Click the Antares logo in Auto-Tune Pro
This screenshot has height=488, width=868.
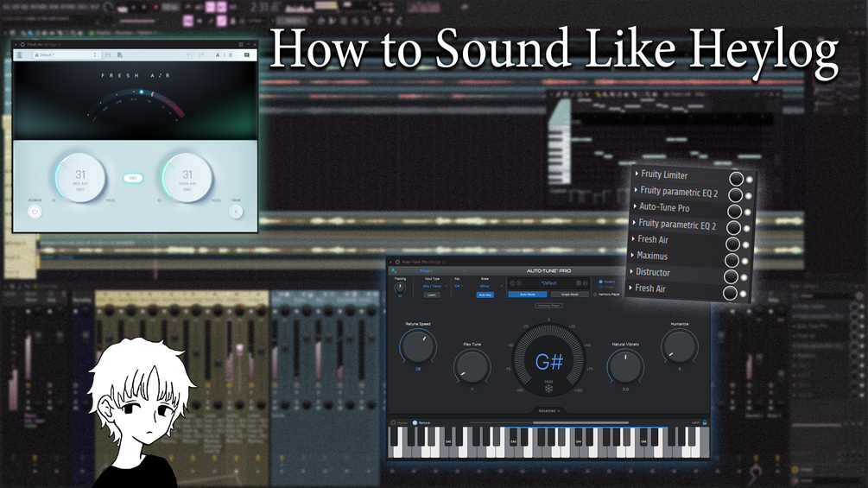tap(394, 271)
